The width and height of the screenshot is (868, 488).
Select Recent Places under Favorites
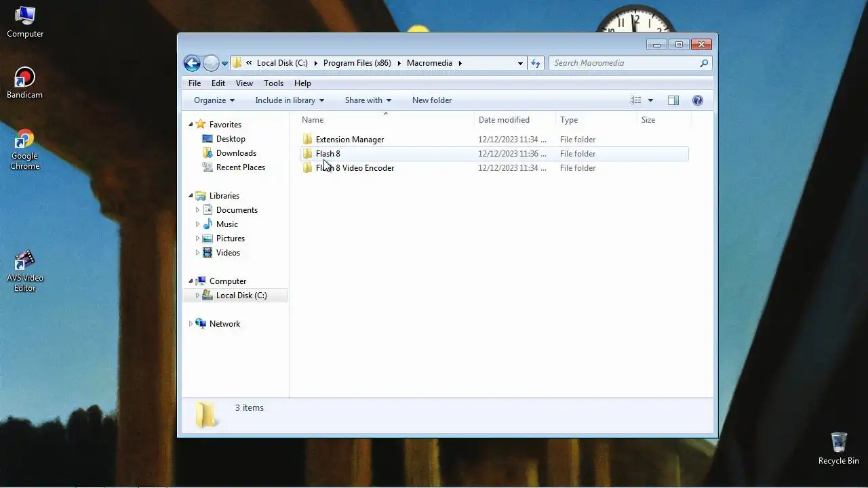(241, 167)
